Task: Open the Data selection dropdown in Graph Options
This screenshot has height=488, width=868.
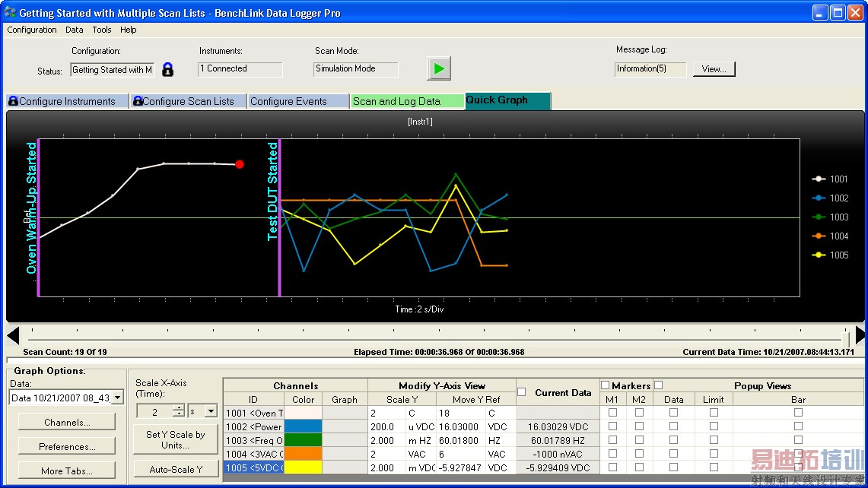Action: [x=117, y=398]
